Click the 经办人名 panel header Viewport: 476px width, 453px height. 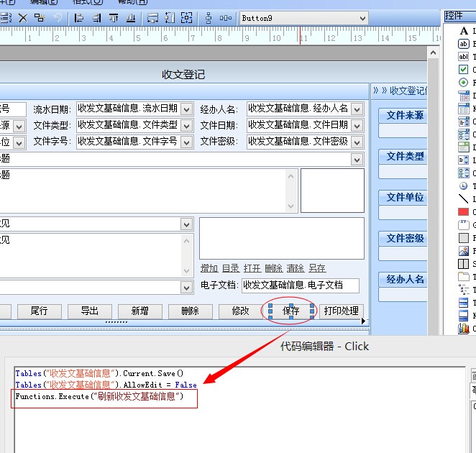tap(403, 279)
